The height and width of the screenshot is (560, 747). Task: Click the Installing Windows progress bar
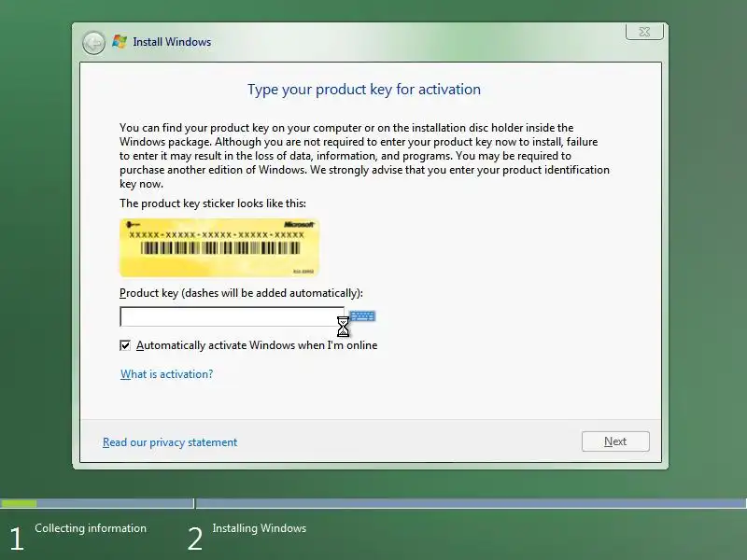pyautogui.click(x=472, y=503)
